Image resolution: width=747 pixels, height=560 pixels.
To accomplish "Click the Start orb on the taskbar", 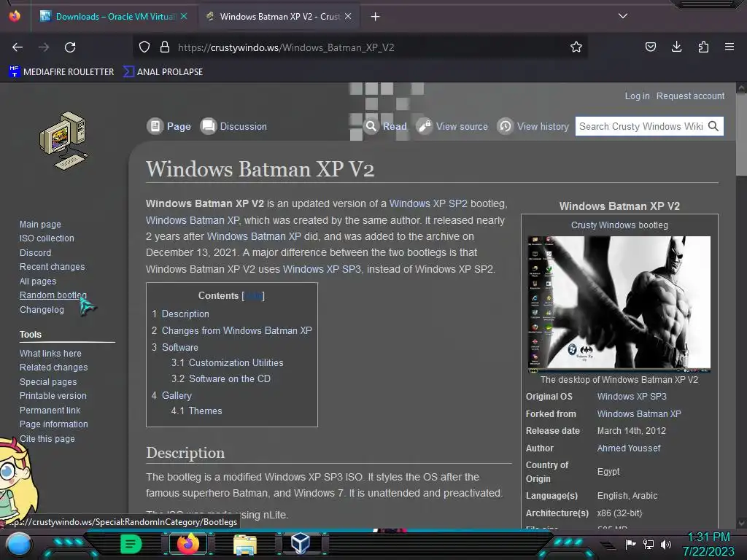I will [19, 545].
